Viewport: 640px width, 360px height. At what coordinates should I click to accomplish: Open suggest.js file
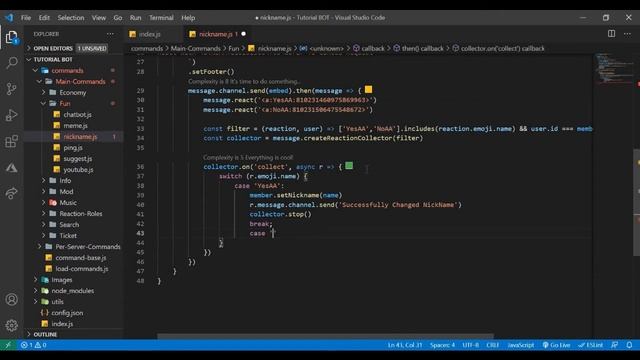point(73,158)
